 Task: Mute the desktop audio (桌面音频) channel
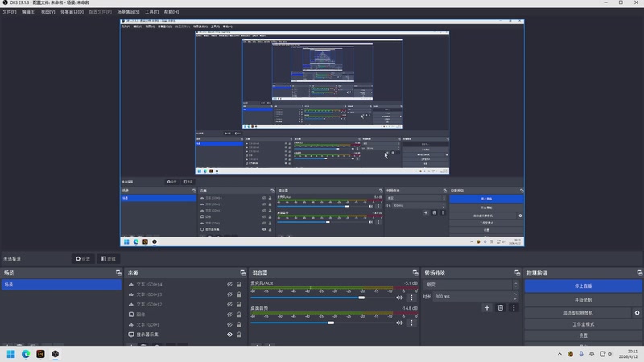(x=398, y=323)
